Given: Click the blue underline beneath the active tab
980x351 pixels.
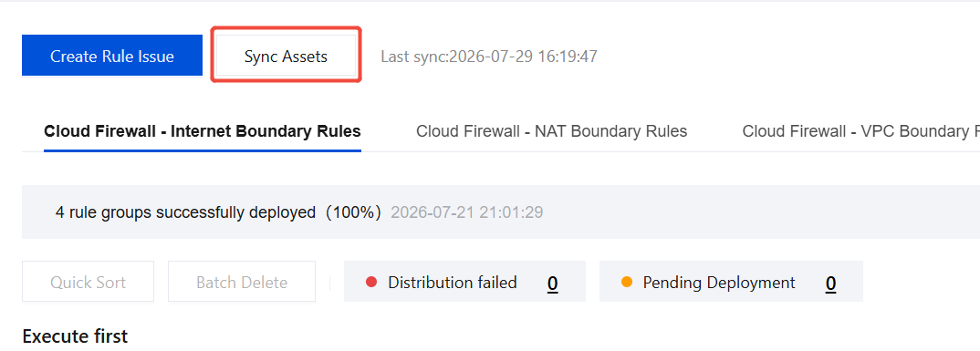Looking at the screenshot, I should [x=203, y=150].
